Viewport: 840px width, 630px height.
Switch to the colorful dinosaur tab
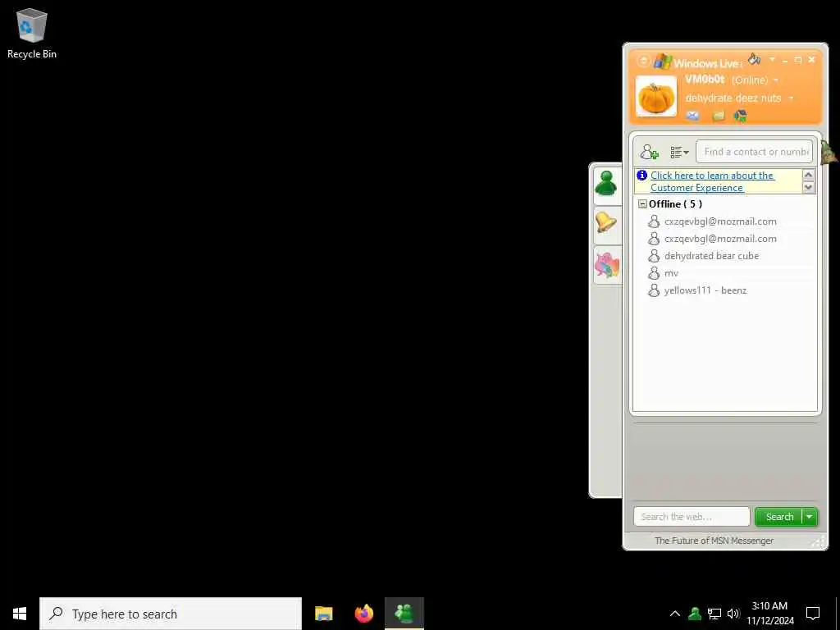[x=606, y=265]
